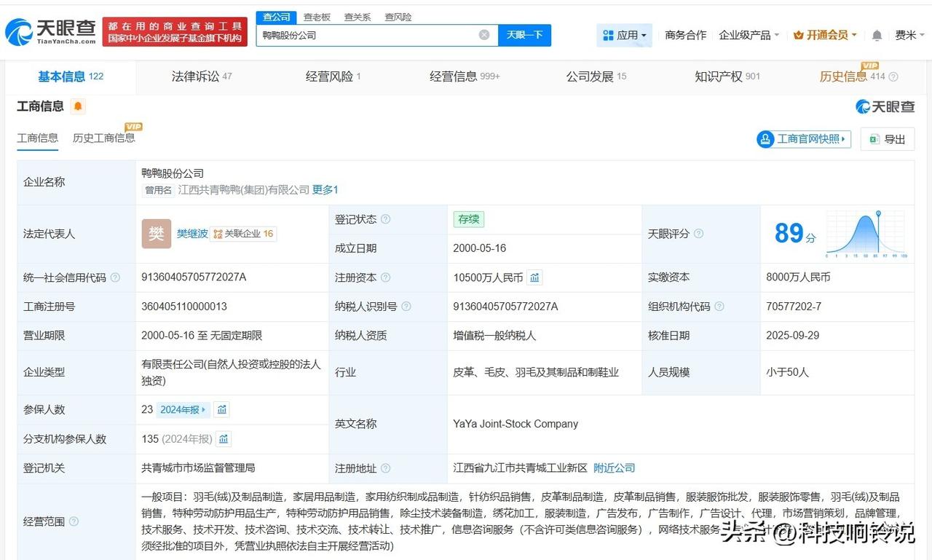Click the 天眼一下 search button
The width and height of the screenshot is (932, 560).
[524, 34]
